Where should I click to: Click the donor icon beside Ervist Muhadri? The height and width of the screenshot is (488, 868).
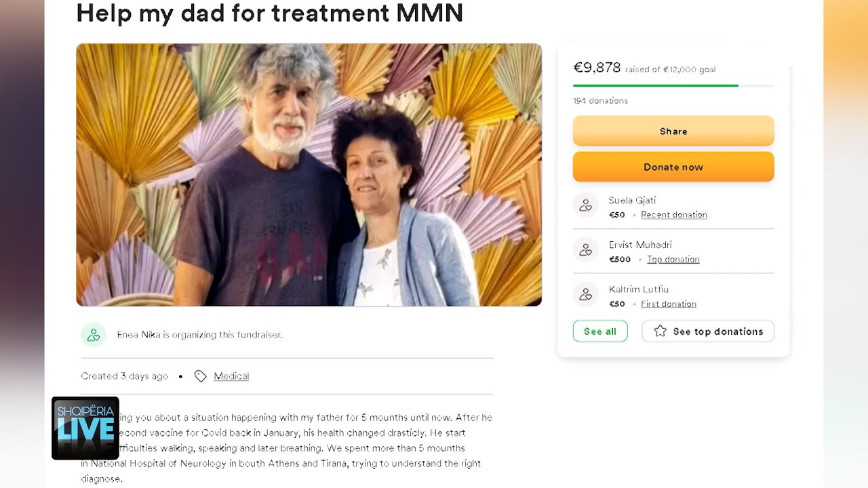(x=585, y=250)
